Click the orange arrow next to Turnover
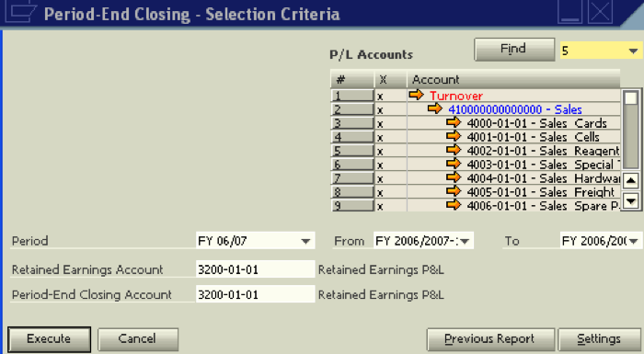 pos(416,96)
